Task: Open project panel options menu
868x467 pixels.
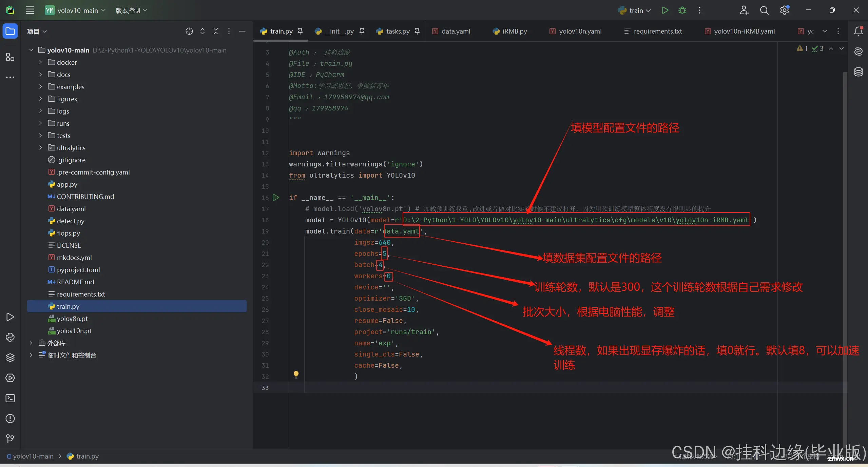Action: click(x=229, y=31)
